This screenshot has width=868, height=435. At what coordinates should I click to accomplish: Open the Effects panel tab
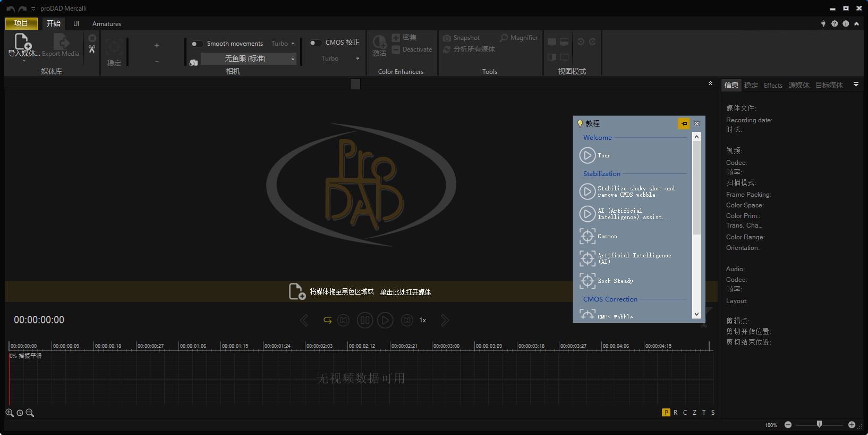(773, 85)
